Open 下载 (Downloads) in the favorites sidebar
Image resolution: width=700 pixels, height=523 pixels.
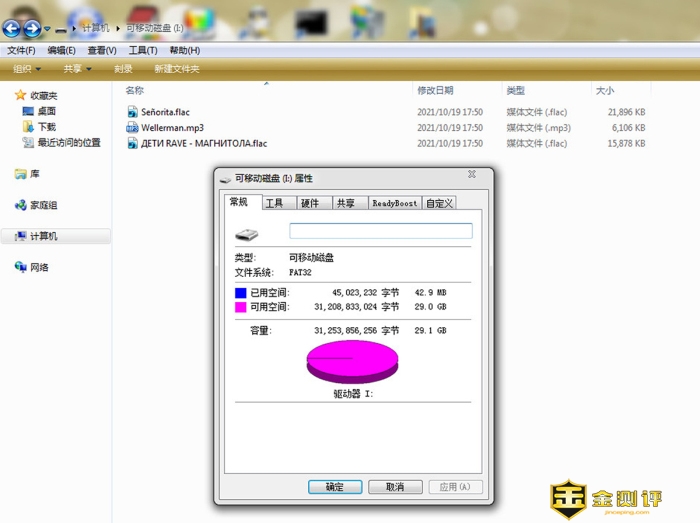pyautogui.click(x=46, y=127)
